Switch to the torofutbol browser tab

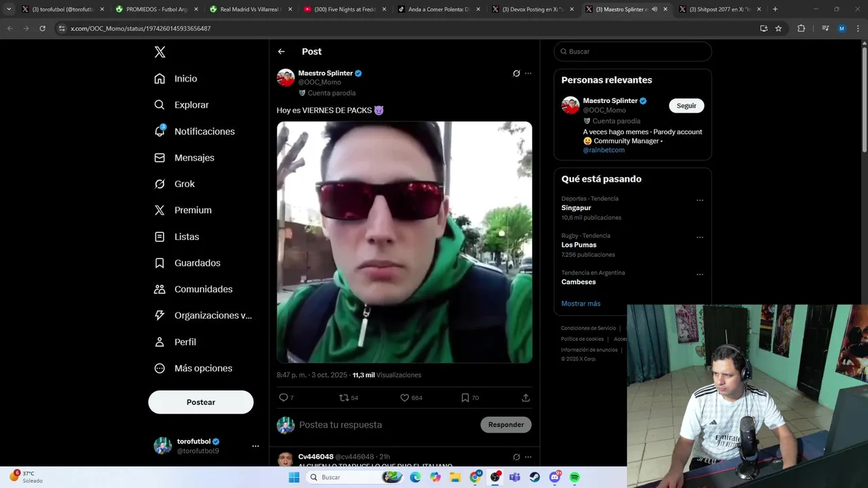[x=62, y=9]
